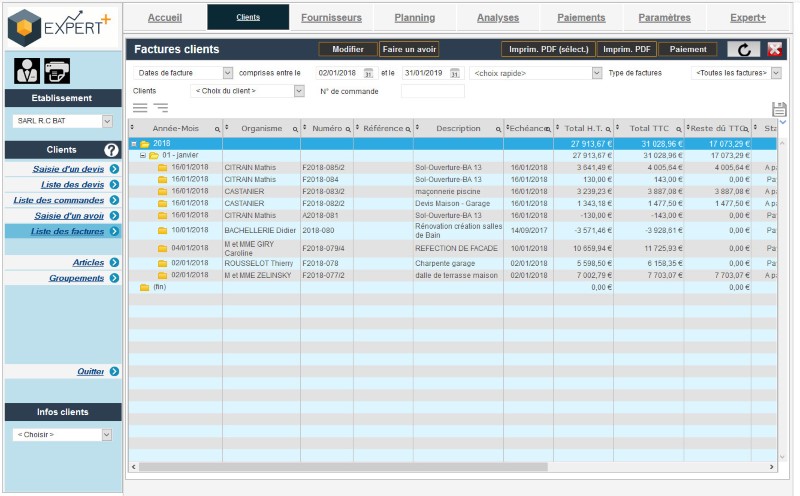Click arrow icon beside Quitter
The width and height of the screenshot is (800, 496).
[114, 371]
